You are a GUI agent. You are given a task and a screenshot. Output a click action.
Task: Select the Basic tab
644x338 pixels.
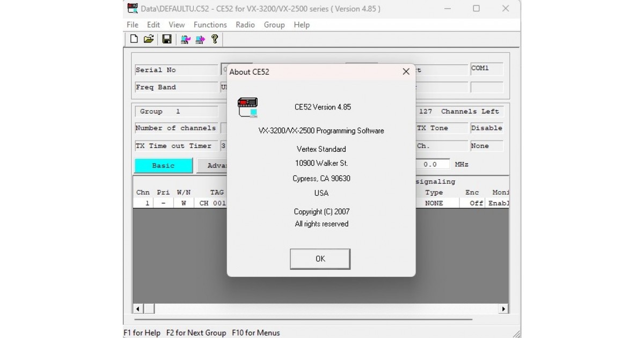[163, 166]
